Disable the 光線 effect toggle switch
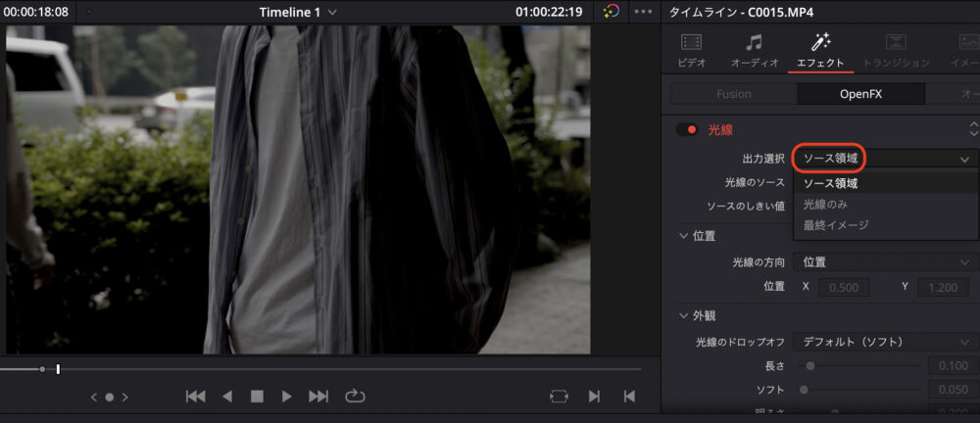Viewport: 980px width, 423px height. 687,129
